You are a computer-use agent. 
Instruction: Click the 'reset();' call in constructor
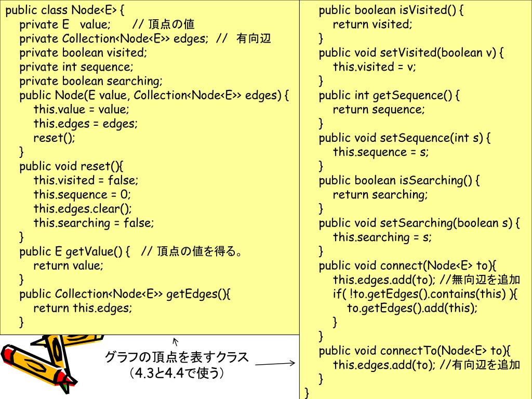tap(54, 138)
